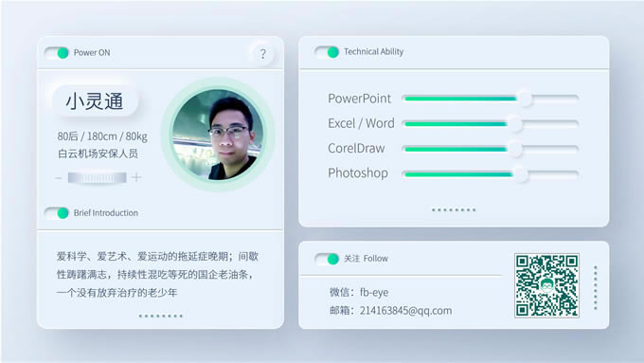Click the QR code image
This screenshot has width=644, height=363.
546,285
